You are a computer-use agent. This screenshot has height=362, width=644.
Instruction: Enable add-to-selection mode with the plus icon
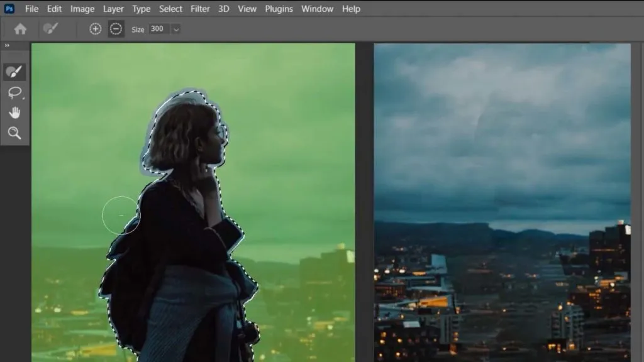(95, 28)
